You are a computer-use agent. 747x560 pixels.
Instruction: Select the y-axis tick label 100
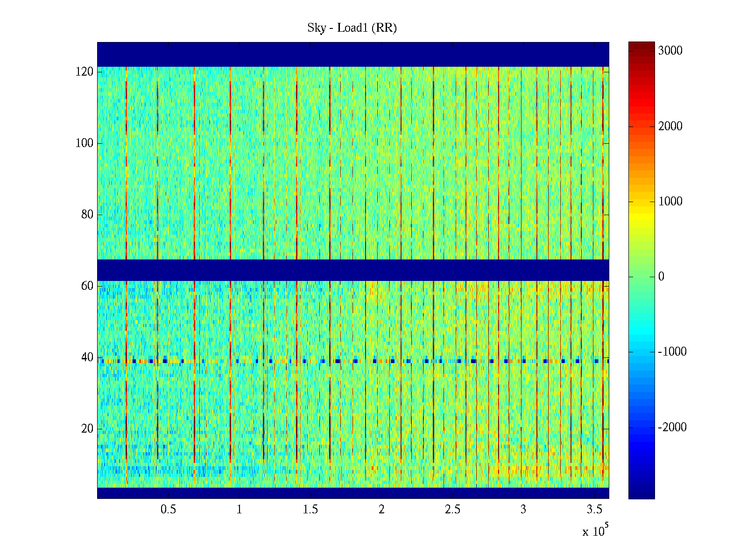coord(85,143)
